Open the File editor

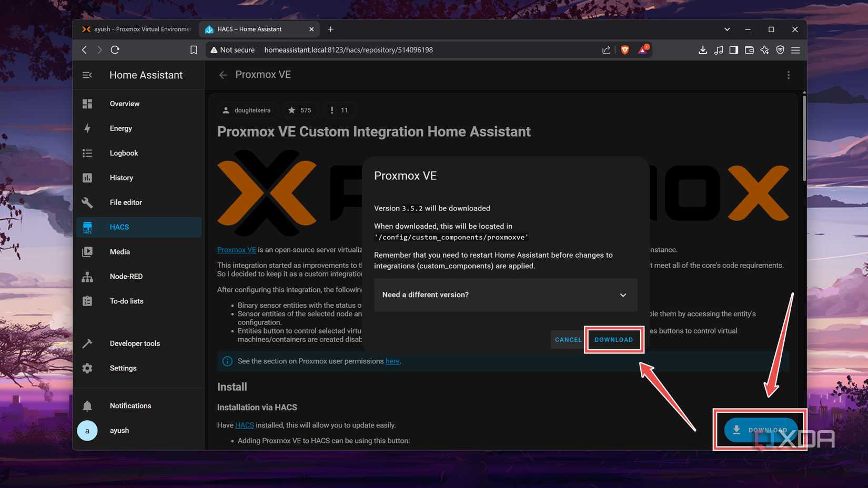tap(126, 202)
